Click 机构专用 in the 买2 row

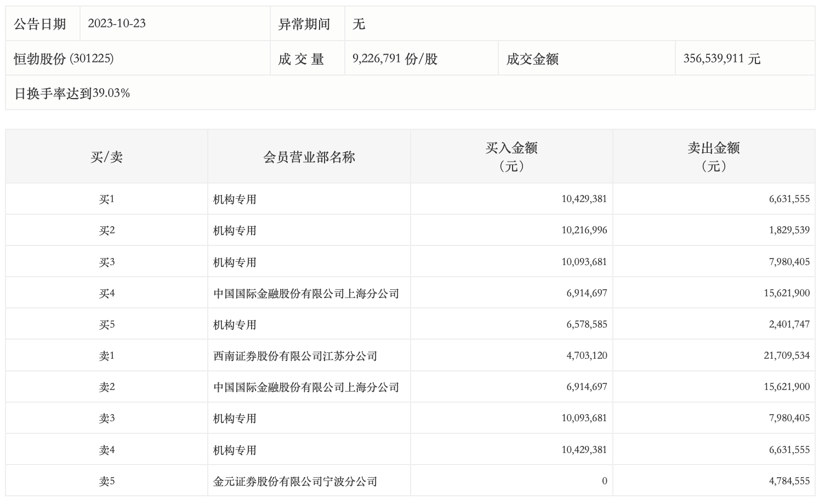(x=235, y=231)
